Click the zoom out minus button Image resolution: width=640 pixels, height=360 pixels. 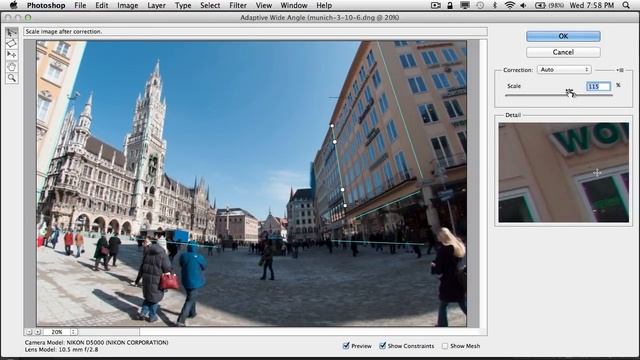29,332
